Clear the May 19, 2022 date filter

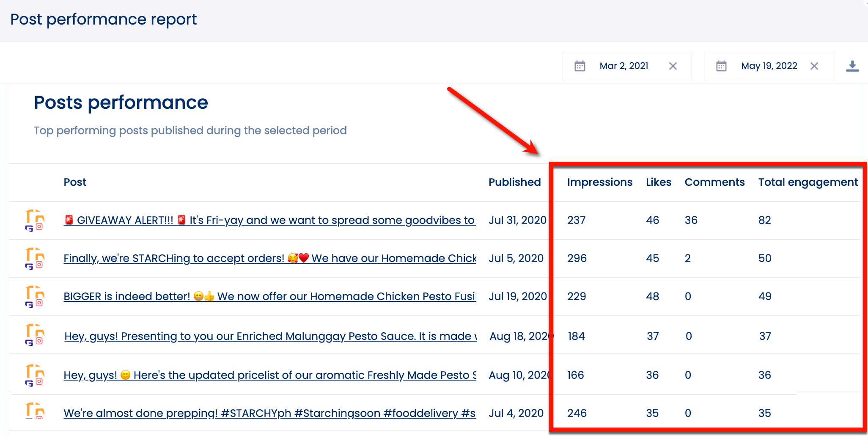click(x=814, y=66)
